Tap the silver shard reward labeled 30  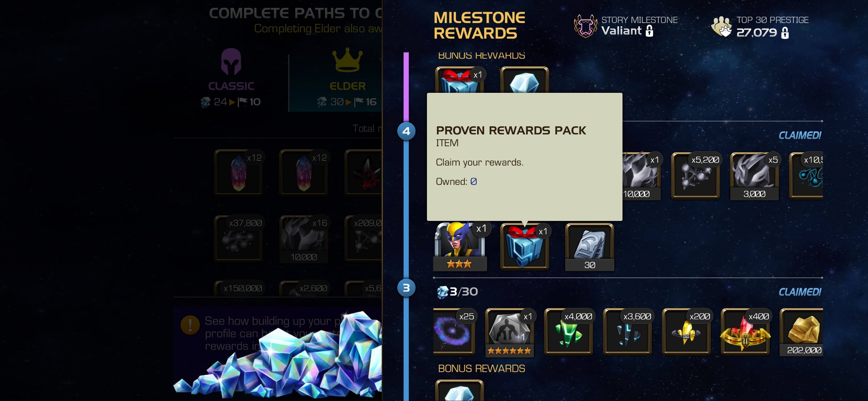589,247
